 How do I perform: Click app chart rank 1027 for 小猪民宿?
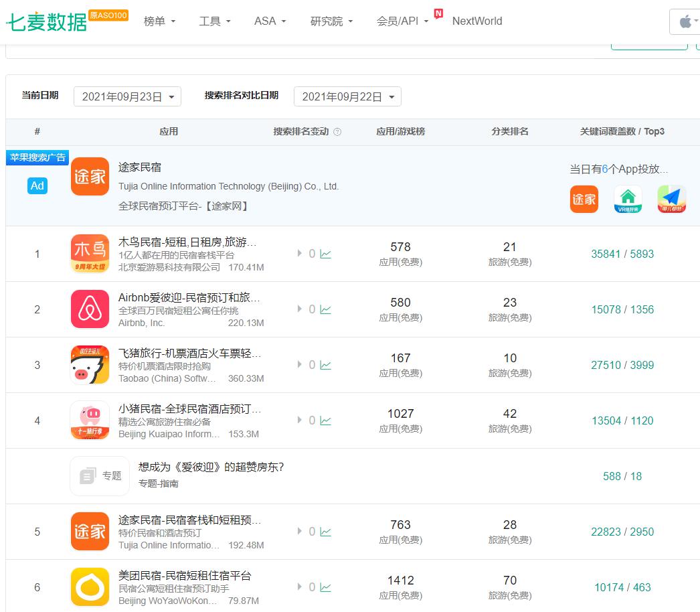(400, 414)
